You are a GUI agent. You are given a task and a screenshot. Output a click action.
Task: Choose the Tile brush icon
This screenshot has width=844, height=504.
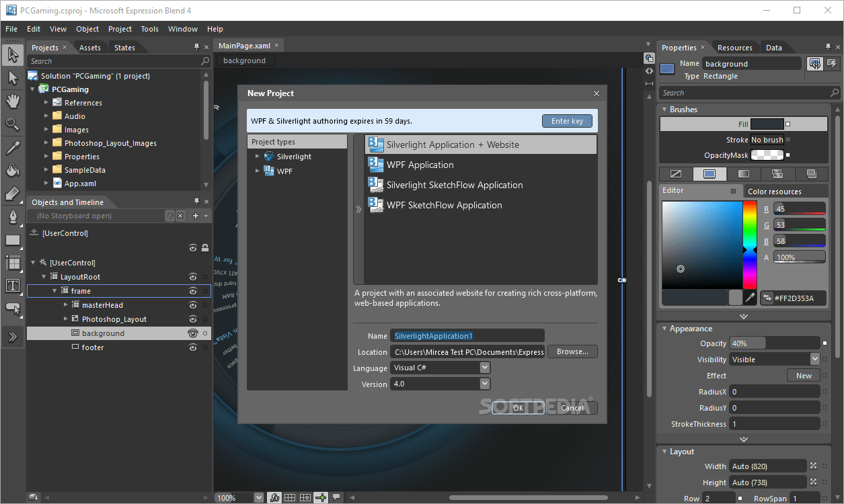click(x=777, y=174)
